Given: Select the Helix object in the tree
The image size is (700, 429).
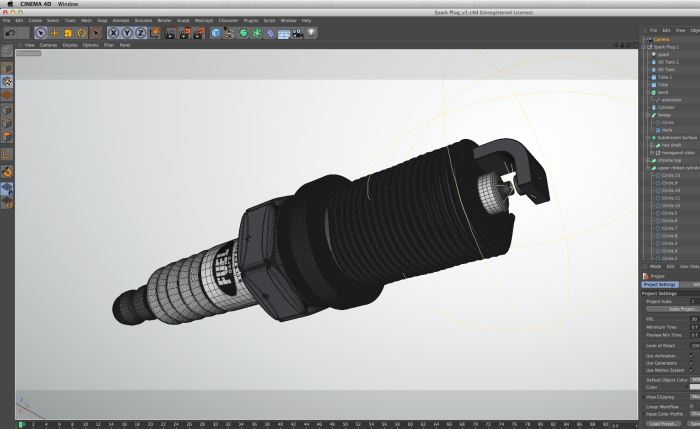Looking at the screenshot, I should (x=667, y=130).
